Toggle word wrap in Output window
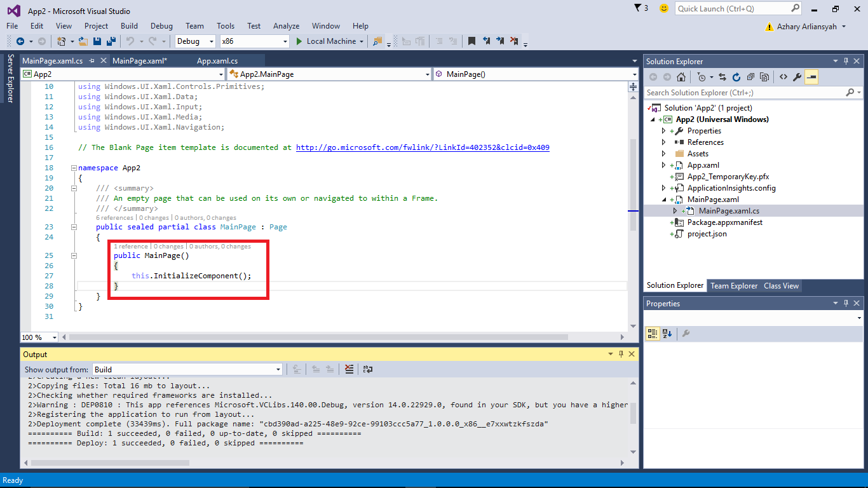Screen dimensions: 868x488 coord(368,369)
